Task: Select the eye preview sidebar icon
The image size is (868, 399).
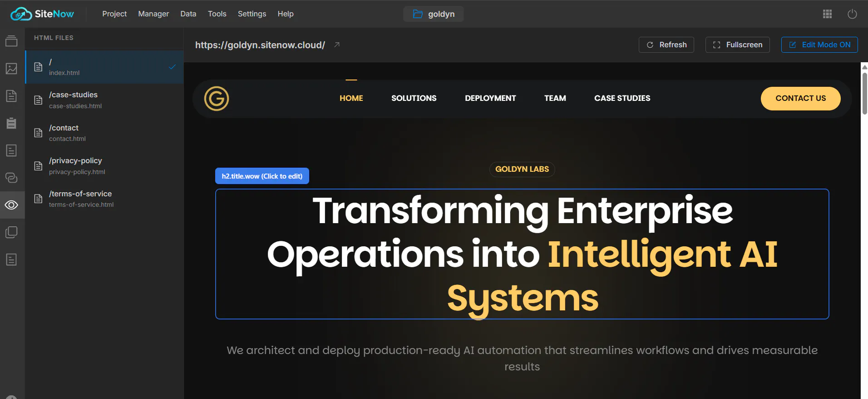Action: coord(11,205)
